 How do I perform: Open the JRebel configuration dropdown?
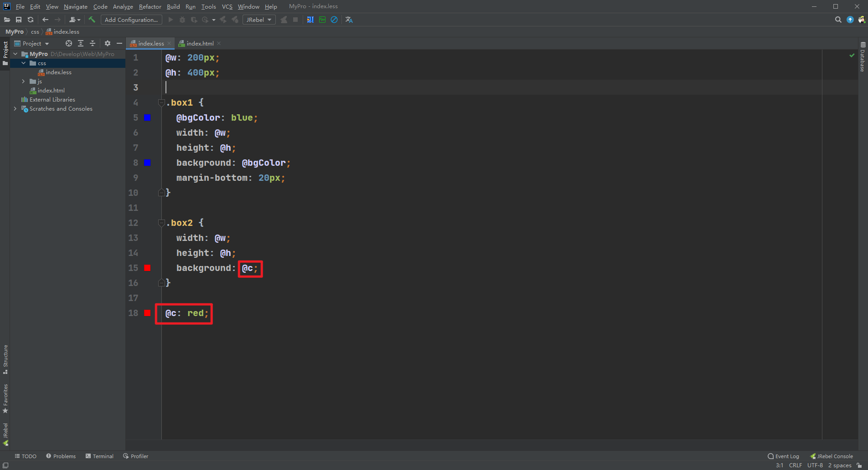259,20
